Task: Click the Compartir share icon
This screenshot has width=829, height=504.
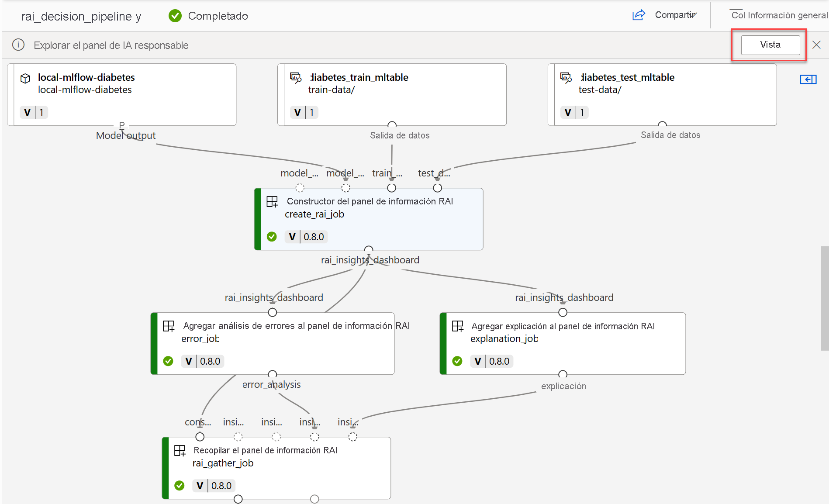Action: coord(639,15)
